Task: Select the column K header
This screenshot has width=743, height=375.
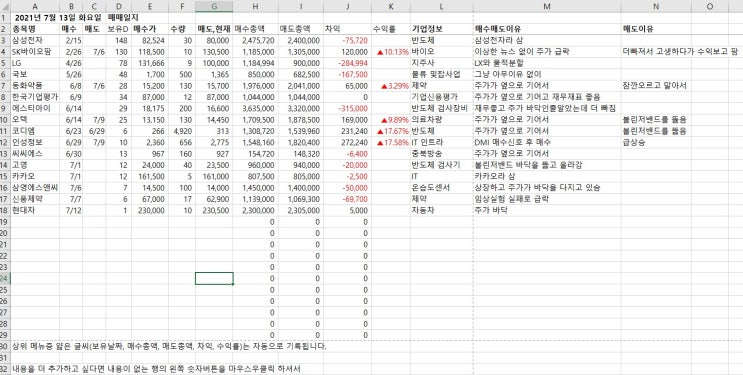Action: click(390, 6)
